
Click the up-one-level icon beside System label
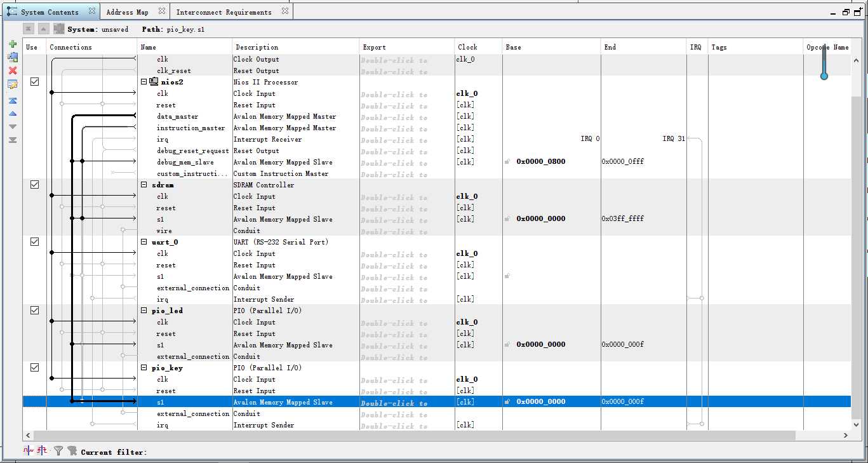[x=43, y=29]
